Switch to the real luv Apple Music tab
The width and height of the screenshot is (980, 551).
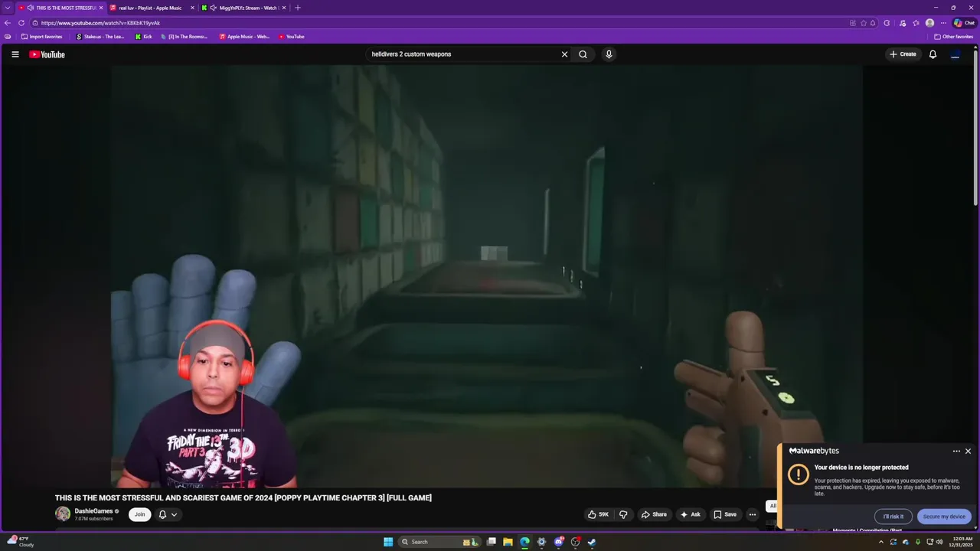point(150,8)
